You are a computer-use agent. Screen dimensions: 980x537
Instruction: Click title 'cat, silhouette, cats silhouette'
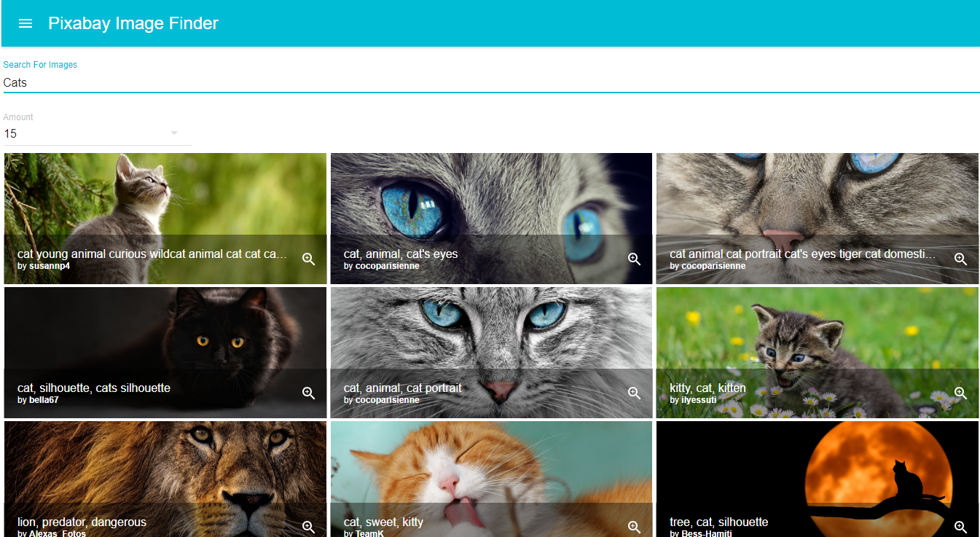94,388
